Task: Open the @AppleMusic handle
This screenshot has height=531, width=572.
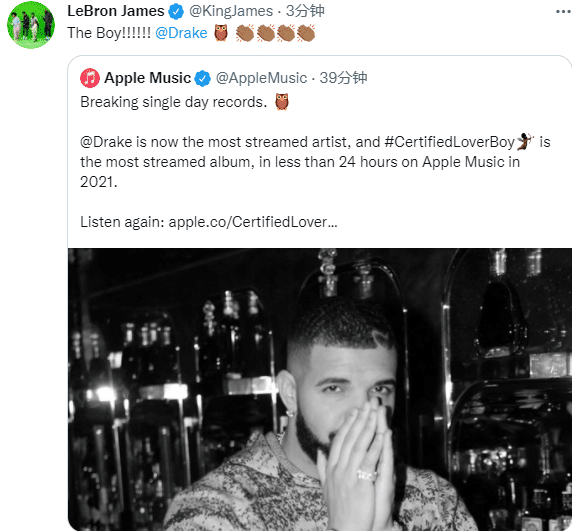Action: 262,78
